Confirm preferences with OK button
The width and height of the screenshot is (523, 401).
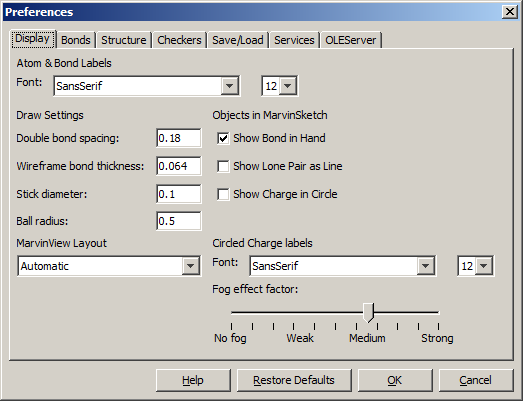[x=395, y=380]
